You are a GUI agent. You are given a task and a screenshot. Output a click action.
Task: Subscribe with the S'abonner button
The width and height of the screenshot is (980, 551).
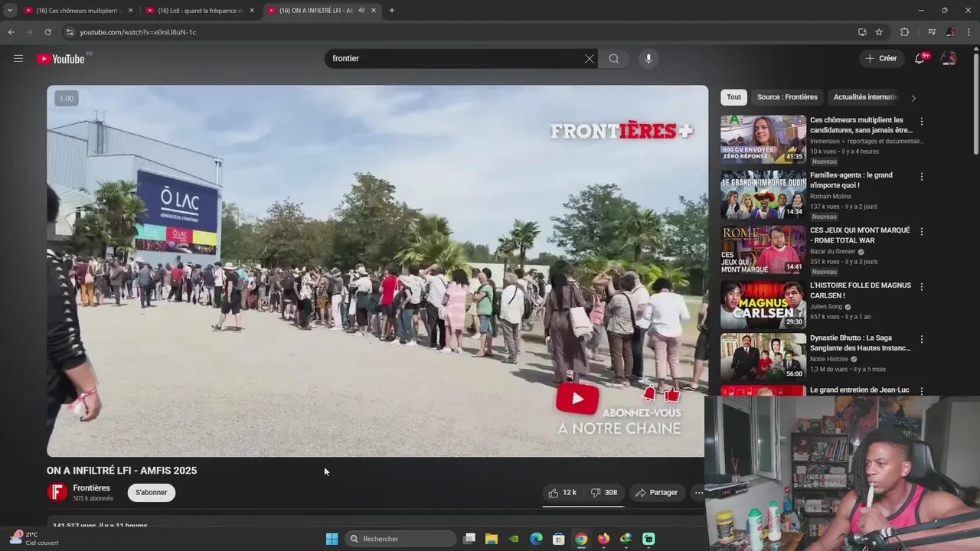coord(152,493)
